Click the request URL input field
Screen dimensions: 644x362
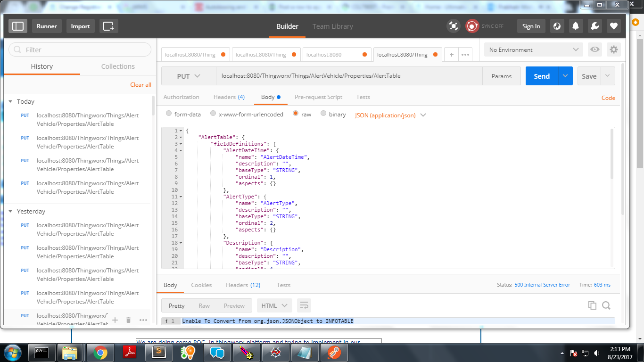coord(349,76)
